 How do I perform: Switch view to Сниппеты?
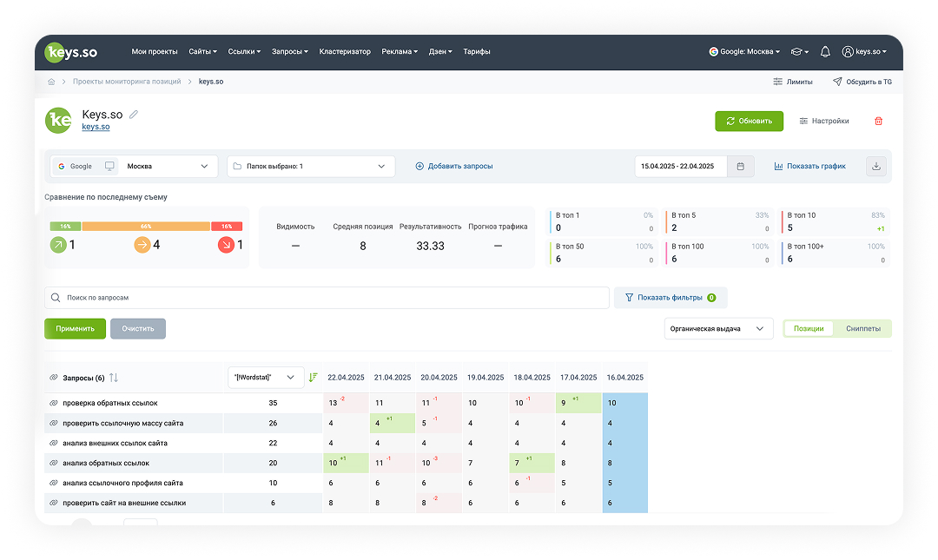(862, 328)
